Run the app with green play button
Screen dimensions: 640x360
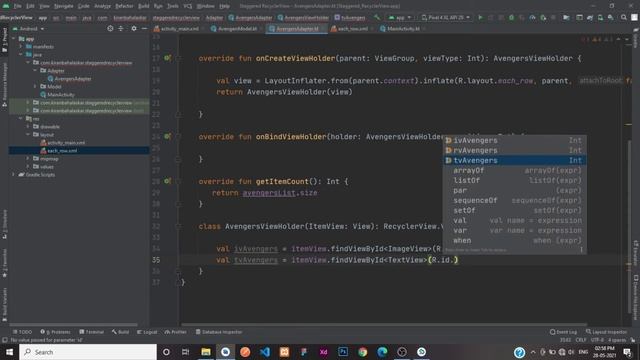coord(480,18)
